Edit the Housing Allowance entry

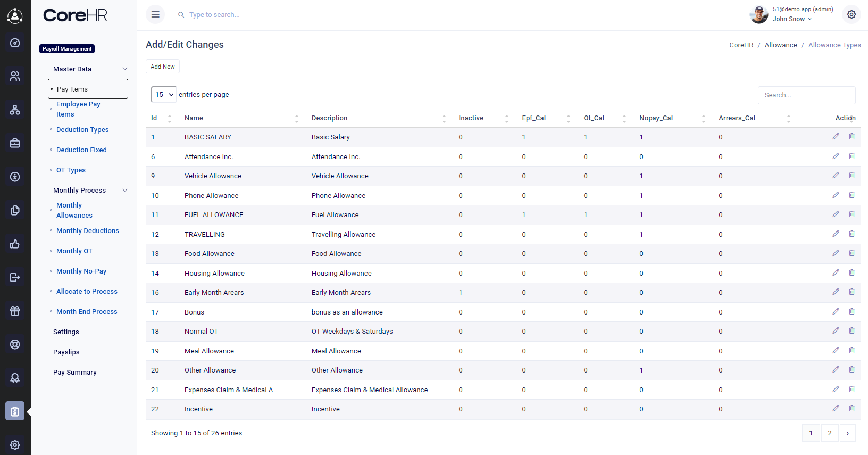[x=836, y=273]
